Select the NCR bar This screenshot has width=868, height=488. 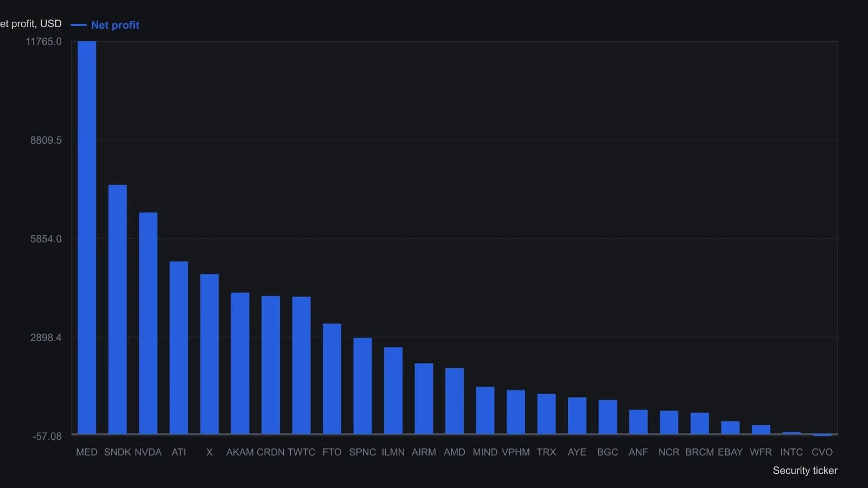(x=669, y=422)
